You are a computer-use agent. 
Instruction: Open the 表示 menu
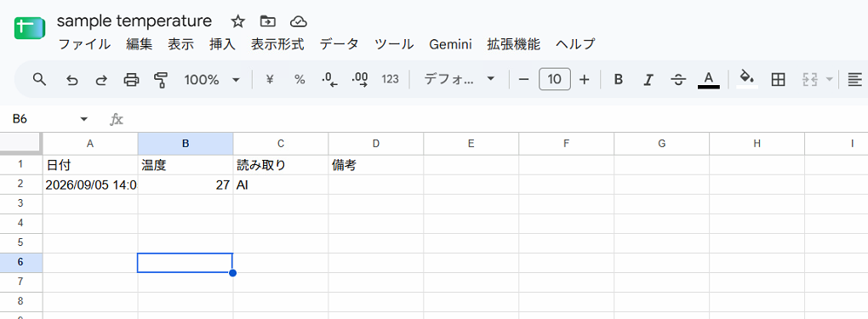coord(181,44)
